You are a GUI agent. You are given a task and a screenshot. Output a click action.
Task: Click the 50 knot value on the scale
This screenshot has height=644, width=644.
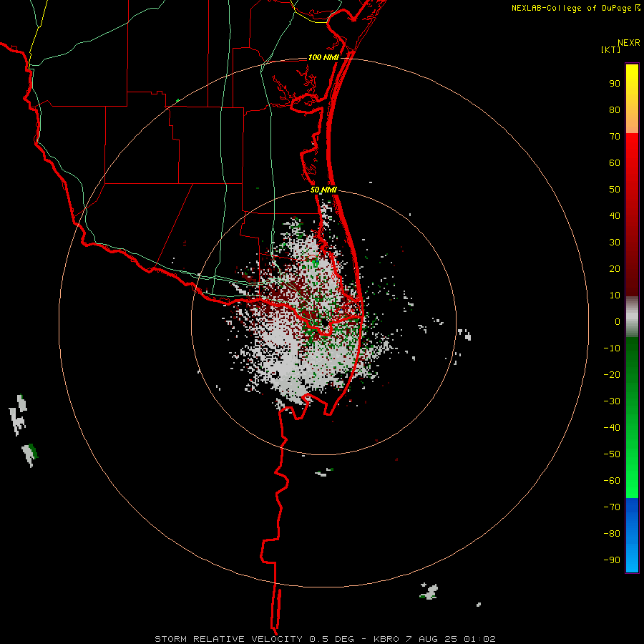point(615,190)
